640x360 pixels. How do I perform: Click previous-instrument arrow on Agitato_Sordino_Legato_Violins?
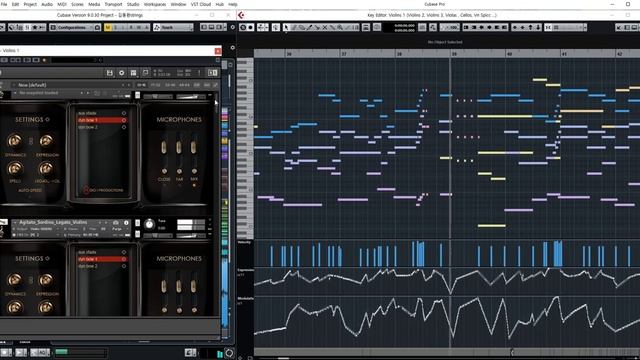tap(99, 222)
